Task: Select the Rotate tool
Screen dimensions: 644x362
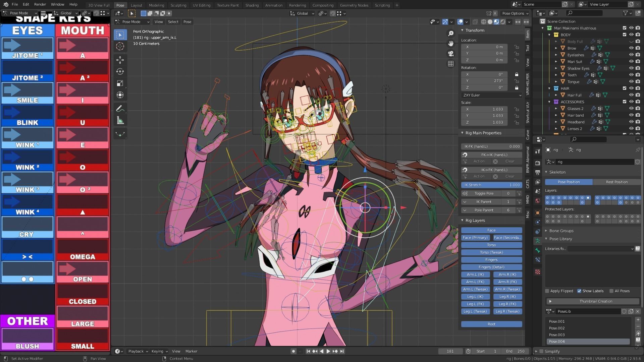Action: click(x=120, y=71)
